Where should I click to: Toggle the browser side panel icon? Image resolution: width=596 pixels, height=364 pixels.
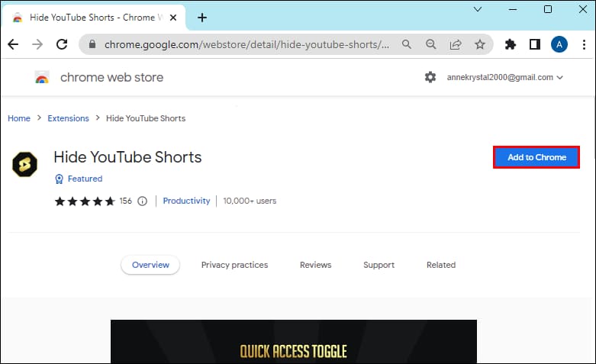pos(535,44)
